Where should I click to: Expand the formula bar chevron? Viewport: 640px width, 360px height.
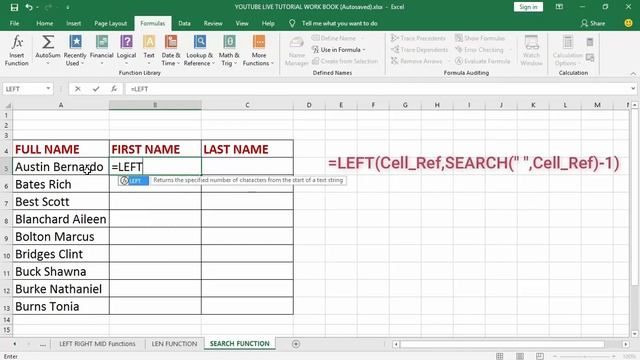coord(633,89)
